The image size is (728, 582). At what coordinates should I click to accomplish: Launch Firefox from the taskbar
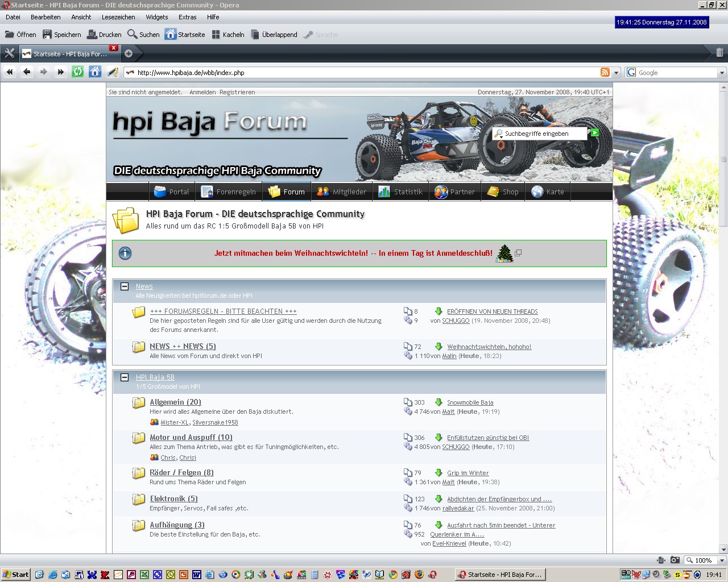419,575
